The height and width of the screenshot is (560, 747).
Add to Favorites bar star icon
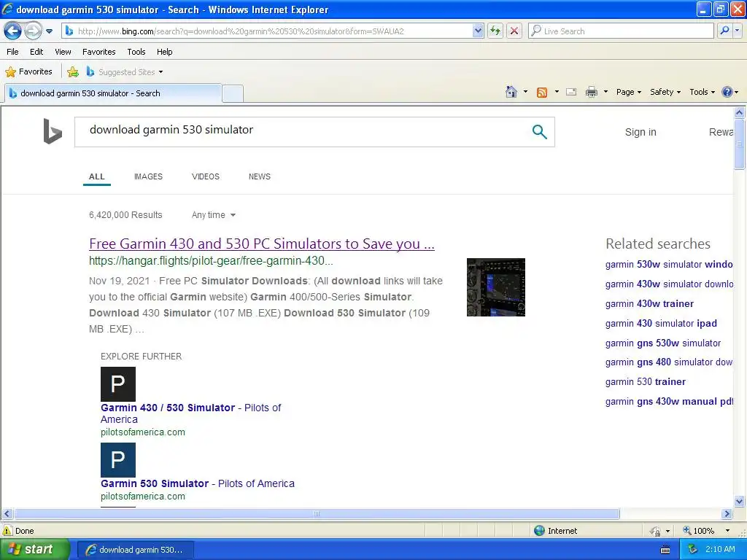click(x=73, y=72)
